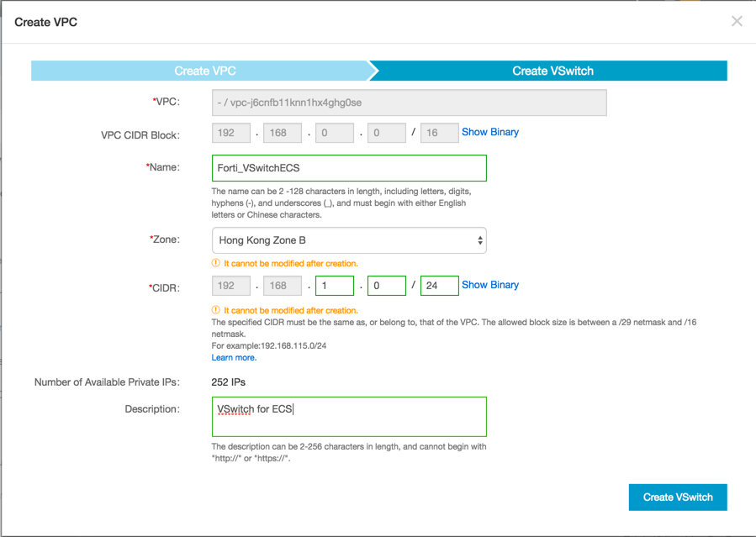Screen dimensions: 756x537
Task: Click the disabled VPC ID field
Action: (x=409, y=103)
